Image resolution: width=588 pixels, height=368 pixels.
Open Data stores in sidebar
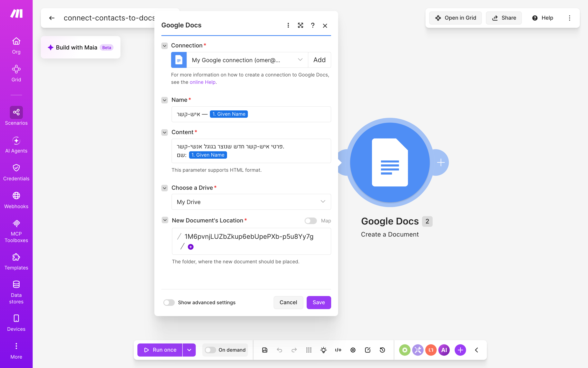[x=16, y=292]
